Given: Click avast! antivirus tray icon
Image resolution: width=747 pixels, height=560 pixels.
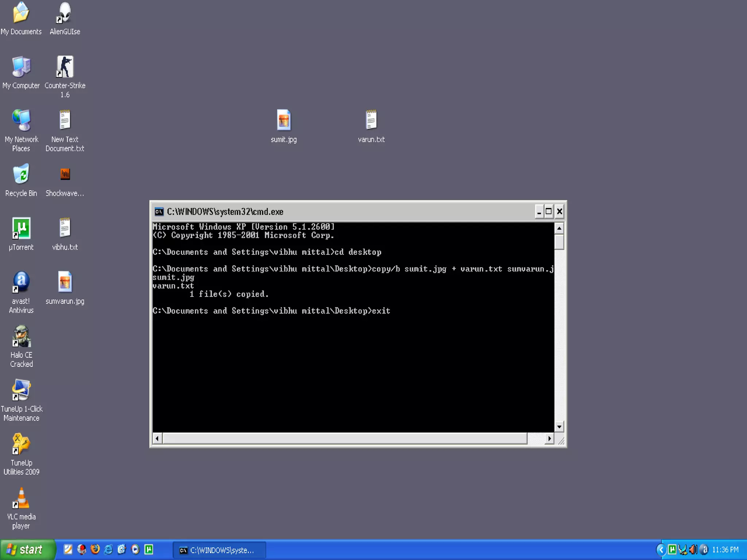Looking at the screenshot, I should click(x=704, y=549).
